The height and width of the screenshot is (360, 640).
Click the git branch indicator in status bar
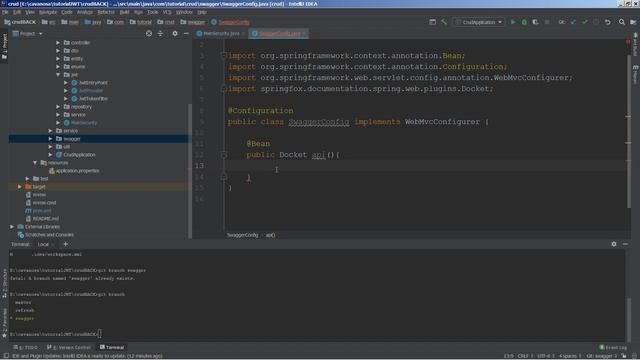coord(602,356)
